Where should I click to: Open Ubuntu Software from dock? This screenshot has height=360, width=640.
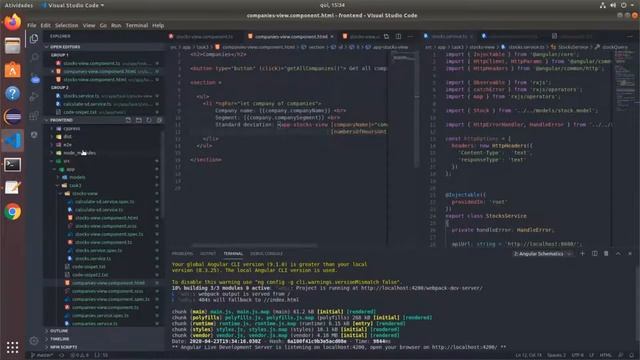[13, 70]
